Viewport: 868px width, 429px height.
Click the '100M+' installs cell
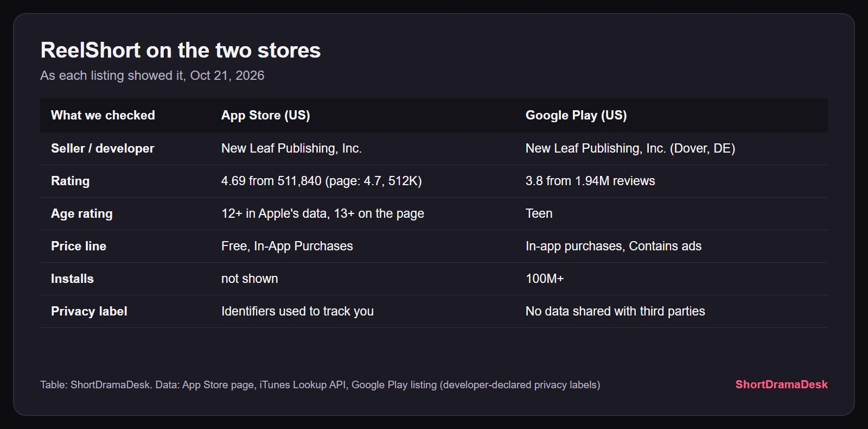click(x=545, y=279)
